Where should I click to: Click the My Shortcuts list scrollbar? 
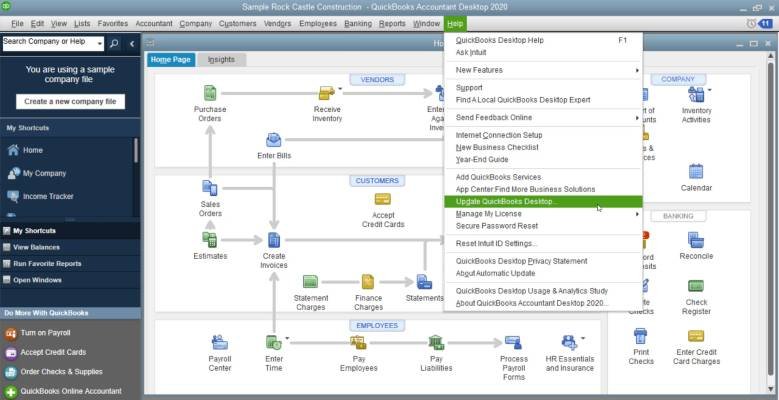click(x=136, y=150)
